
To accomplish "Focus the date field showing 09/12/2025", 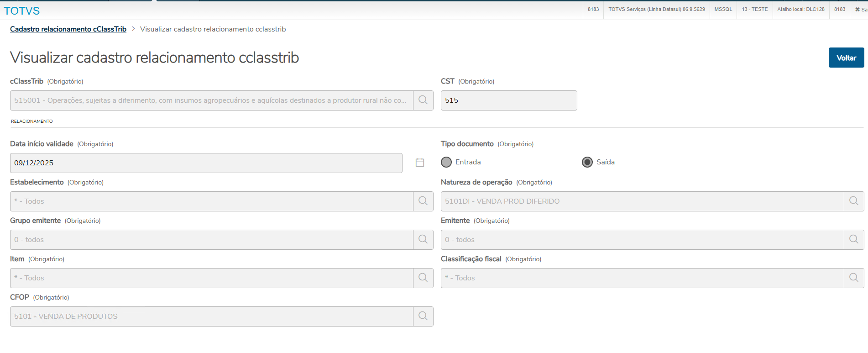I will 206,163.
